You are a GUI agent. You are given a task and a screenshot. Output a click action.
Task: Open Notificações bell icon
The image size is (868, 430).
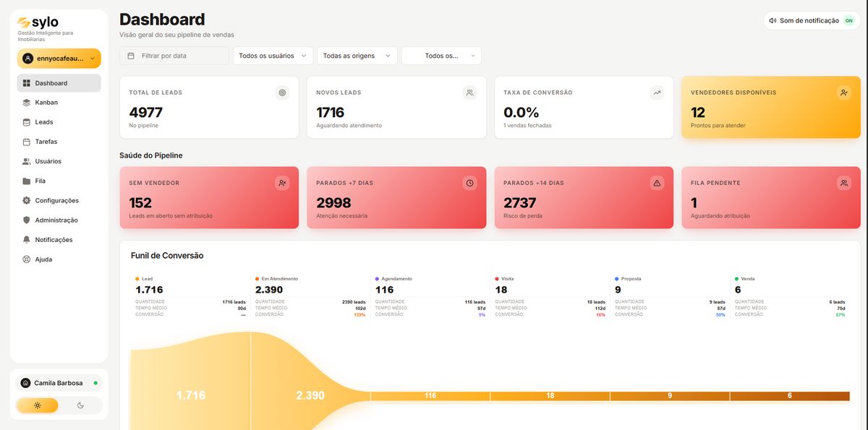[27, 239]
